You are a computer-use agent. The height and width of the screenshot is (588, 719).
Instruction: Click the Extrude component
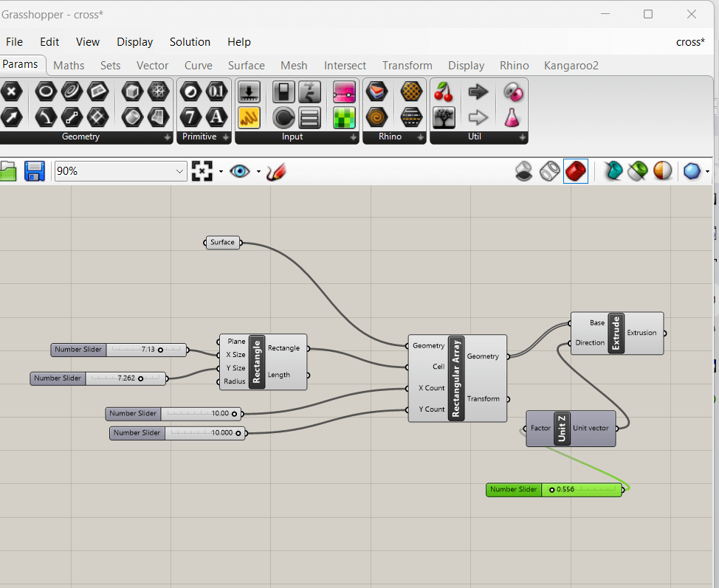pyautogui.click(x=616, y=333)
